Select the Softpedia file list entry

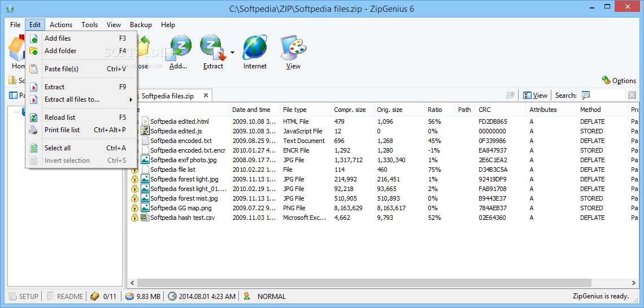pyautogui.click(x=172, y=170)
